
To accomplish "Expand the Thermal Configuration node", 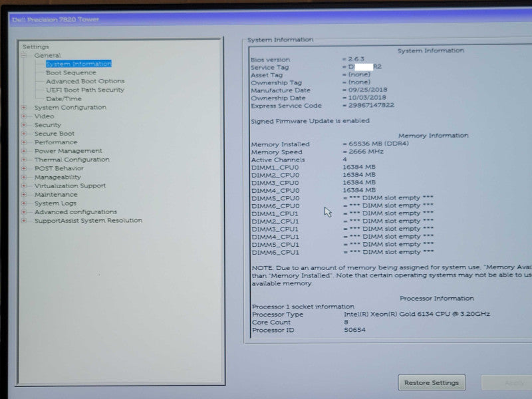I will pyautogui.click(x=24, y=160).
